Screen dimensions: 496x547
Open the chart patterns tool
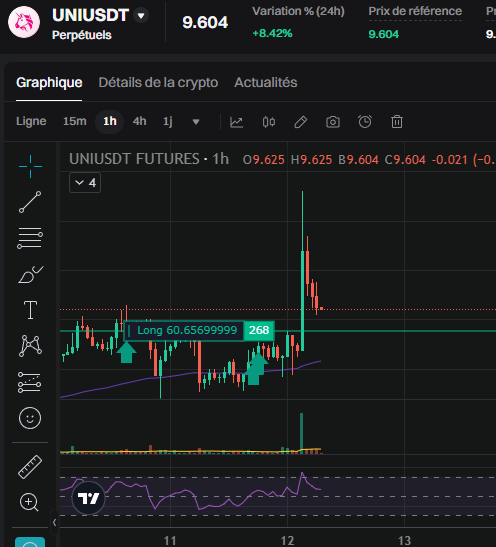[x=30, y=346]
